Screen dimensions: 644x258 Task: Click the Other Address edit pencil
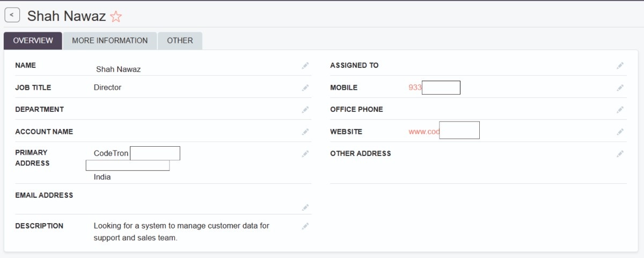point(620,154)
